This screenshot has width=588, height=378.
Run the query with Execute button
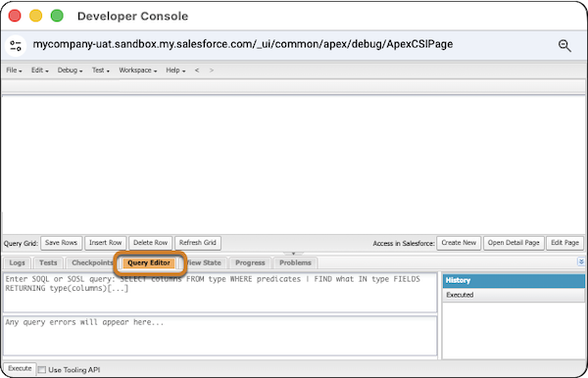pos(20,368)
